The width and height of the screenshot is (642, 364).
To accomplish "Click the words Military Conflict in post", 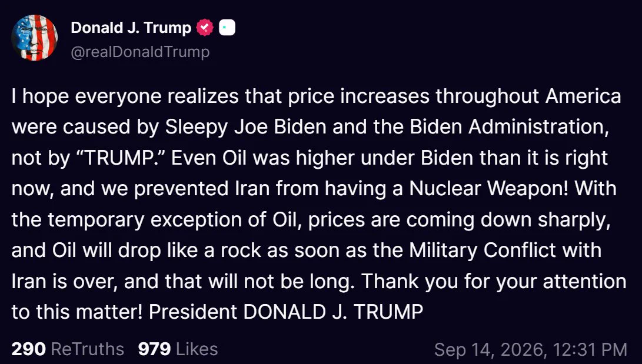I will [x=483, y=251].
